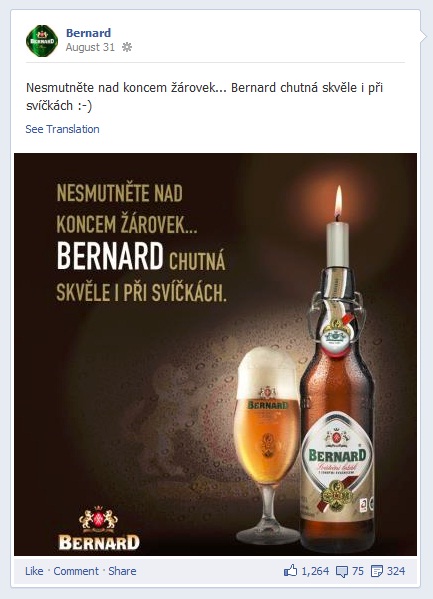Click the Bernard logo in ad corner
433x599 pixels.
point(99,528)
